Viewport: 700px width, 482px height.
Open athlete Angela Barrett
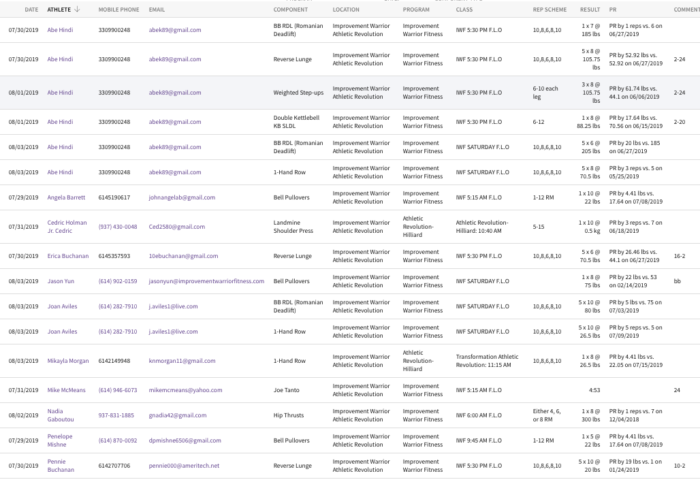(x=66, y=197)
